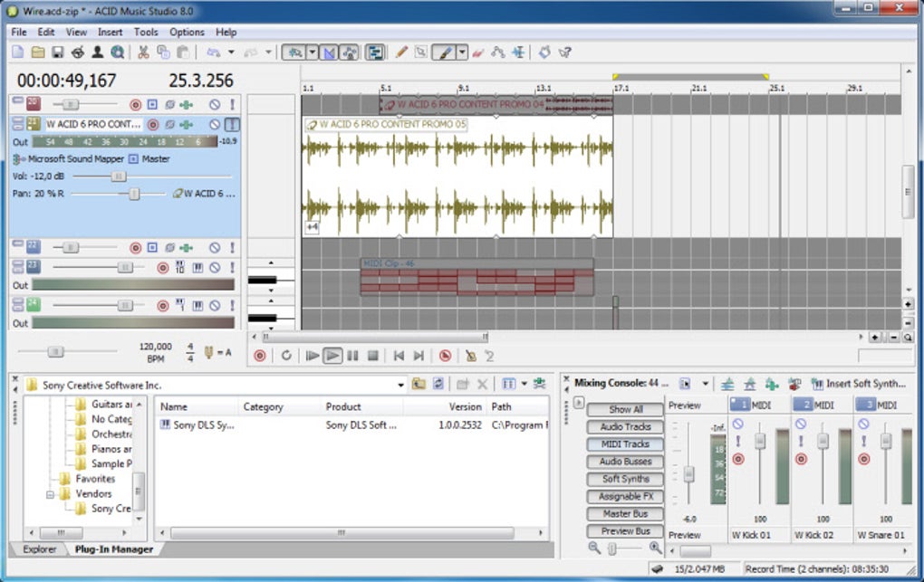Collapse the Vendors tree node

point(51,494)
